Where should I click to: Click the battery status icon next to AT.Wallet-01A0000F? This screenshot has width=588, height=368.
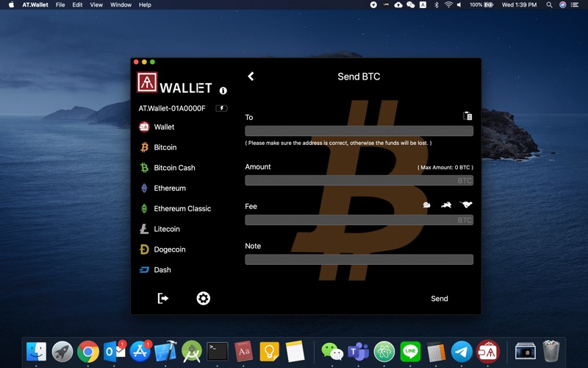[221, 108]
